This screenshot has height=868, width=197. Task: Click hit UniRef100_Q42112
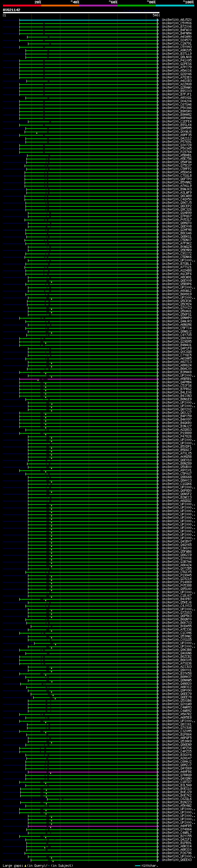pos(177,139)
